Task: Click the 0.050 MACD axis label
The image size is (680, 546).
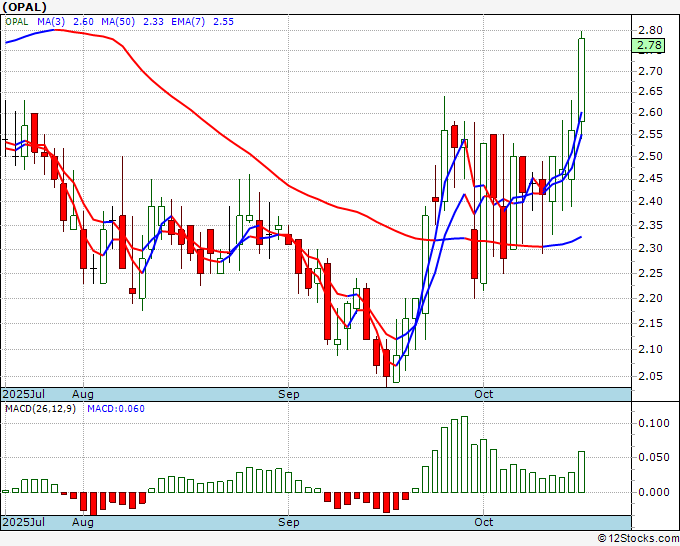Action: tap(654, 458)
